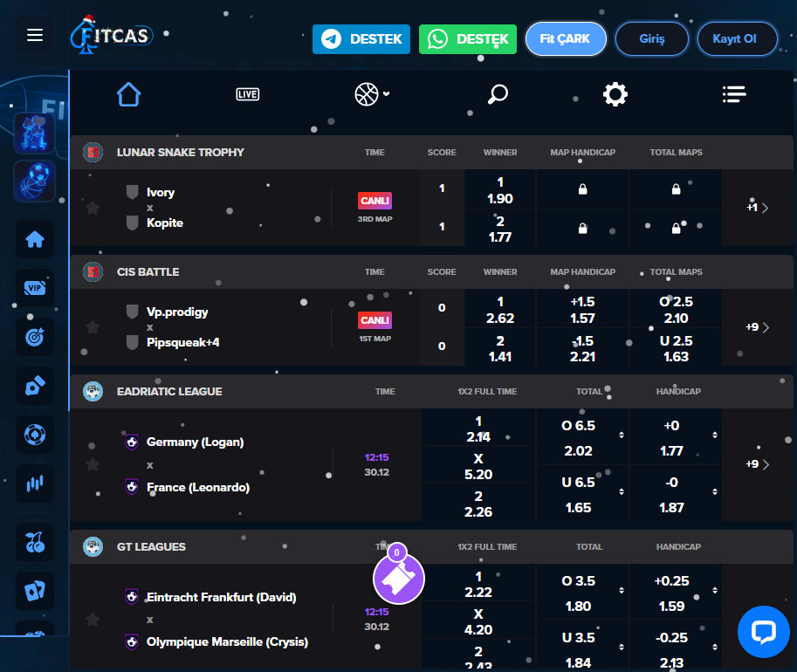Change +0 handicap line for Germany
The height and width of the screenshot is (672, 797).
[715, 435]
